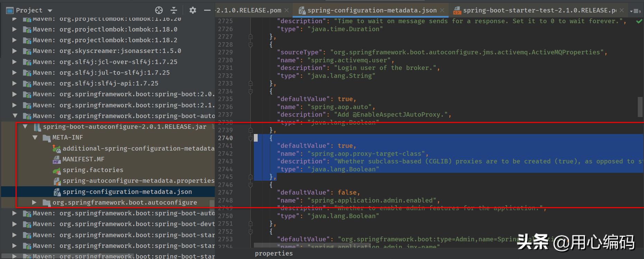Click the jar file icon of spring-boot-autoconfigure
The height and width of the screenshot is (259, 644).
click(37, 127)
